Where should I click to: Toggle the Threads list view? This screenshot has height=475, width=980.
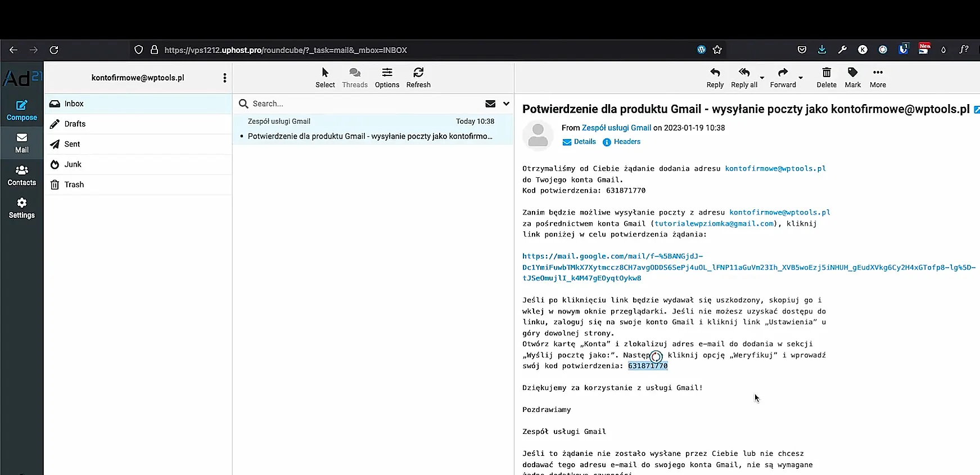click(x=354, y=77)
